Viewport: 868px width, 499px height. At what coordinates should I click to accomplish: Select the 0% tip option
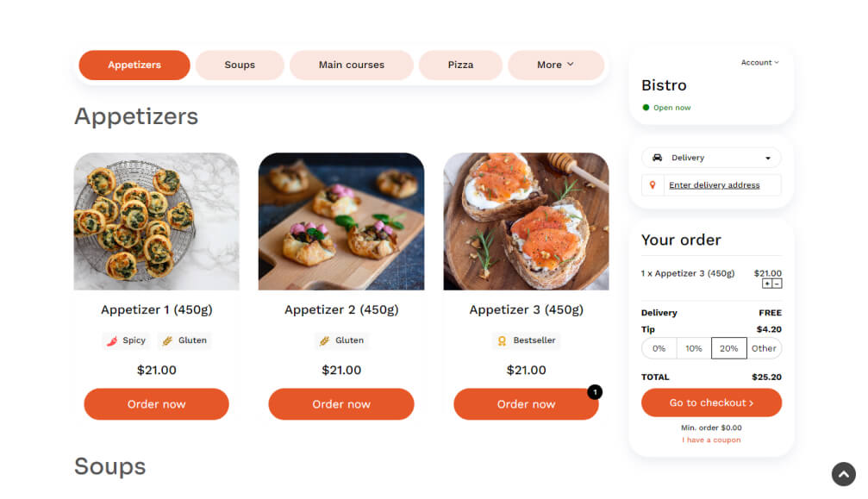[659, 348]
